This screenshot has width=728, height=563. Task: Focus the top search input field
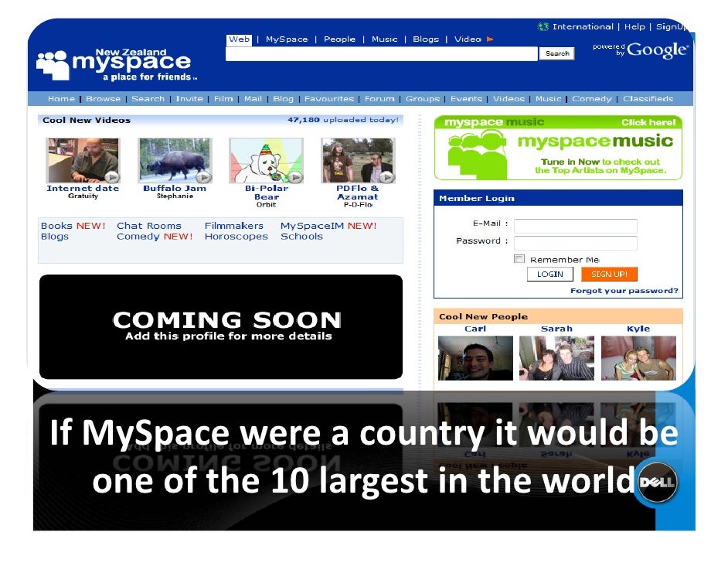pyautogui.click(x=382, y=54)
